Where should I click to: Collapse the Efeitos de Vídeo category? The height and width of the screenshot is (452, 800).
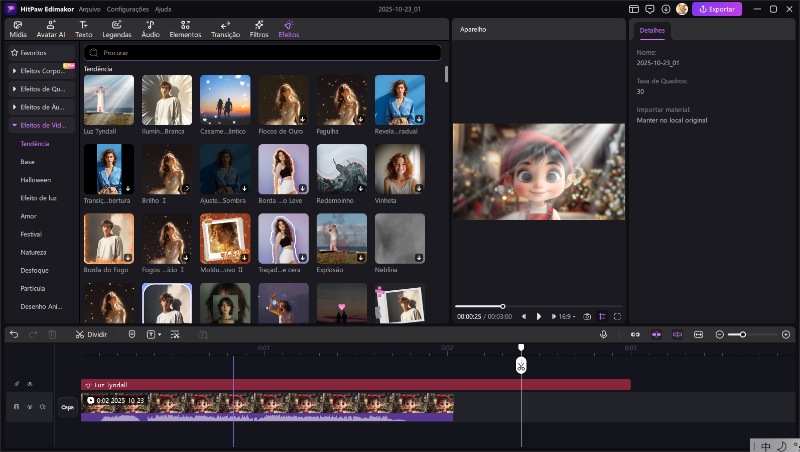[42, 125]
